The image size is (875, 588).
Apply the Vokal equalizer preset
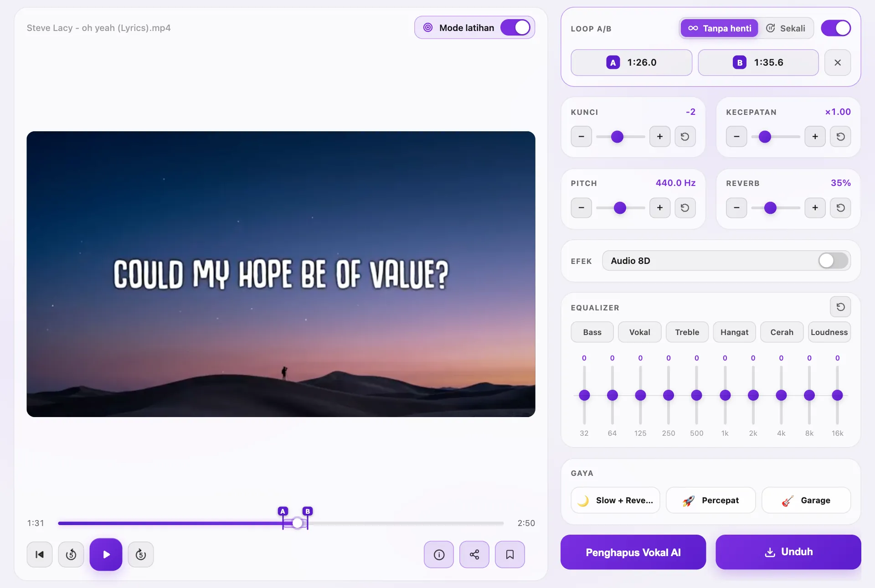[x=640, y=332]
